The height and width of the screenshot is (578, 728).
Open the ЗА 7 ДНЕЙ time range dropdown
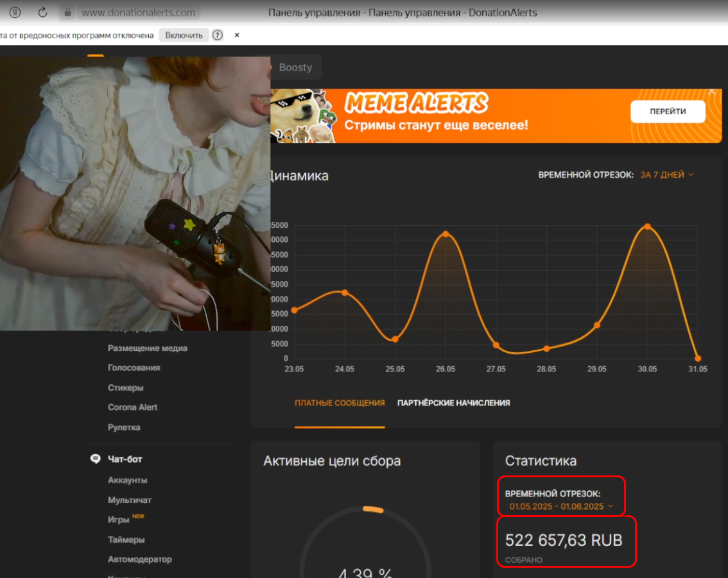(667, 175)
